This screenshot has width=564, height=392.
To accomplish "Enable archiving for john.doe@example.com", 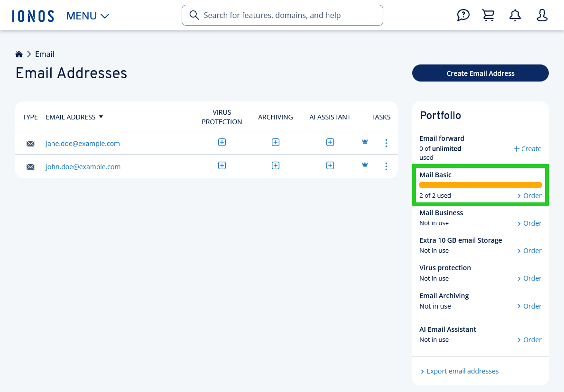I will [x=276, y=165].
